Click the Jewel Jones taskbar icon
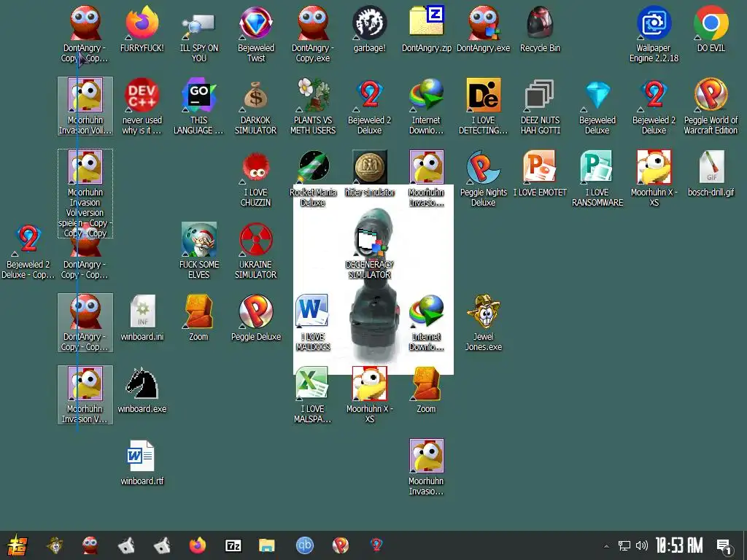This screenshot has width=747, height=560. click(x=55, y=545)
